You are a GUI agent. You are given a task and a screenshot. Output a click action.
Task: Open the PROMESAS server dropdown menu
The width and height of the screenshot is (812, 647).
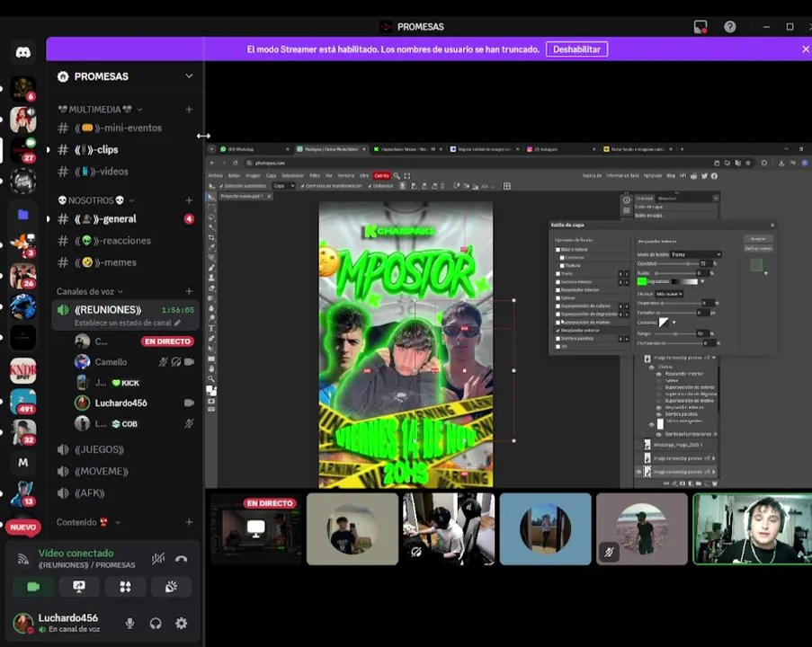189,76
